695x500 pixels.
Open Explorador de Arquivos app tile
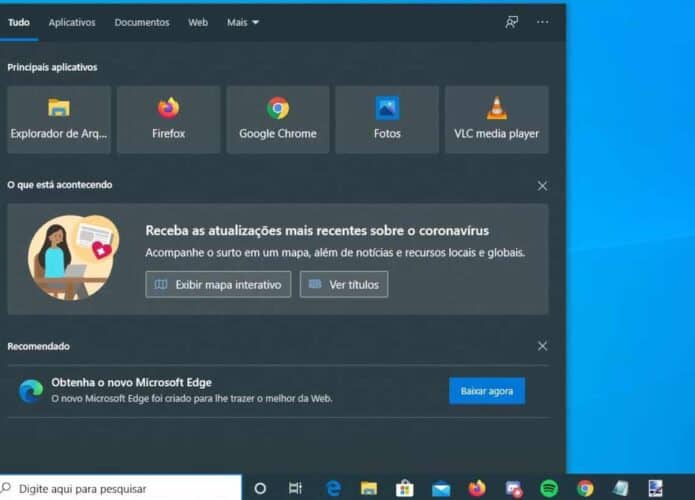click(x=59, y=120)
